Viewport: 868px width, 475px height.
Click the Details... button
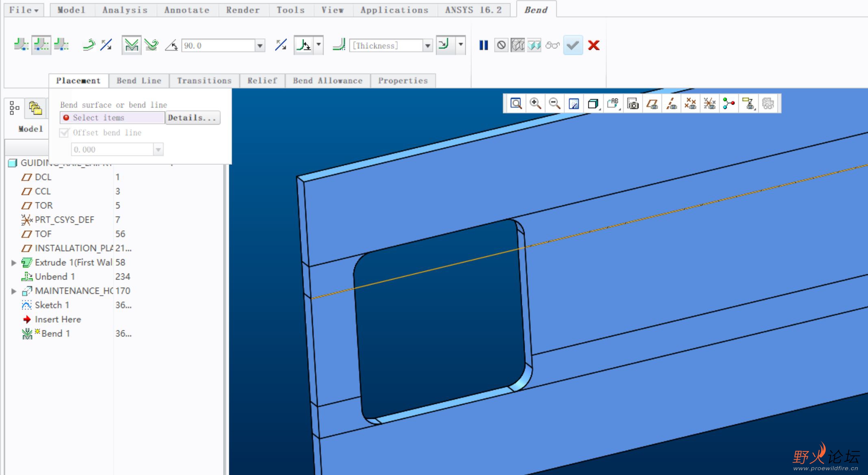point(193,117)
